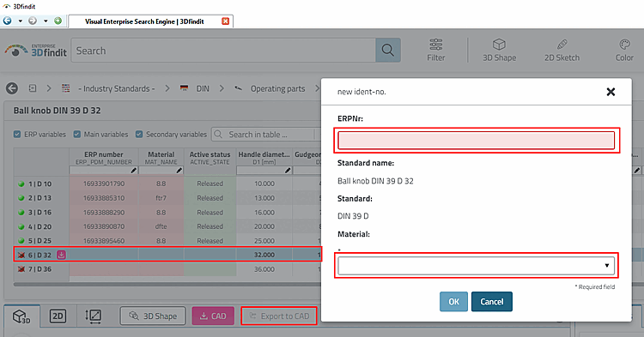Click the Industry Standards catalog icon
The width and height of the screenshot is (644, 337).
tap(66, 88)
